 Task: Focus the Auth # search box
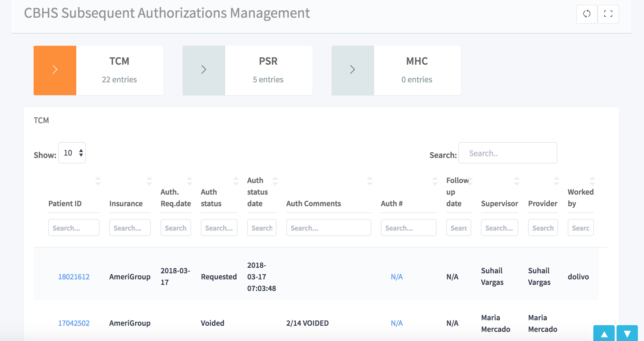pos(409,228)
